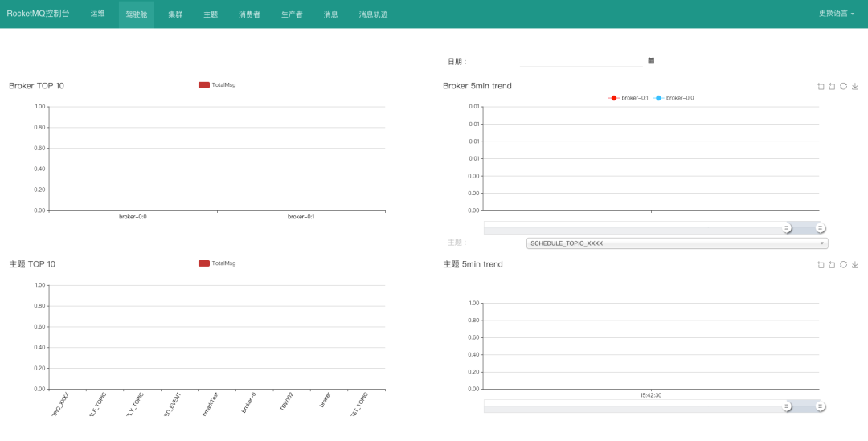The width and height of the screenshot is (868, 441).
Task: Expand the 更换语言 language menu
Action: [x=836, y=14]
